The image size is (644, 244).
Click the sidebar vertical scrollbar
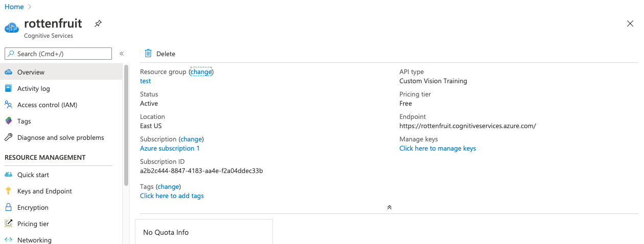point(126,125)
